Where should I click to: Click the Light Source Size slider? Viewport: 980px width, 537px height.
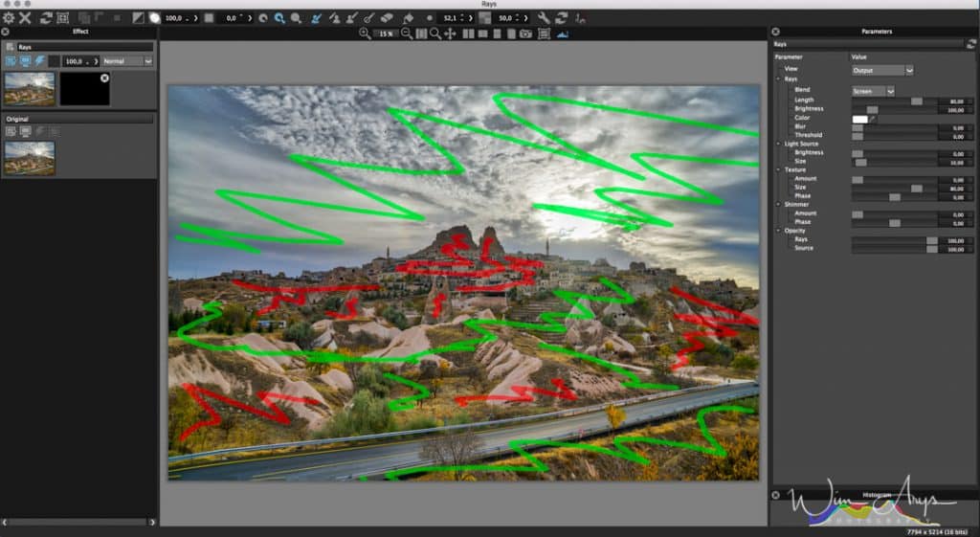point(895,162)
